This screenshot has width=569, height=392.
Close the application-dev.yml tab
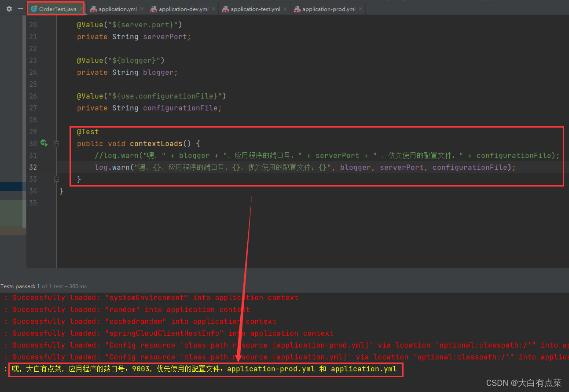pyautogui.click(x=213, y=9)
